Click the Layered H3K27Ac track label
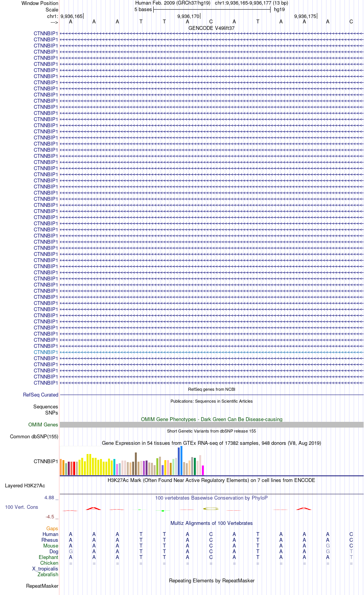The width and height of the screenshot is (364, 595). point(25,485)
